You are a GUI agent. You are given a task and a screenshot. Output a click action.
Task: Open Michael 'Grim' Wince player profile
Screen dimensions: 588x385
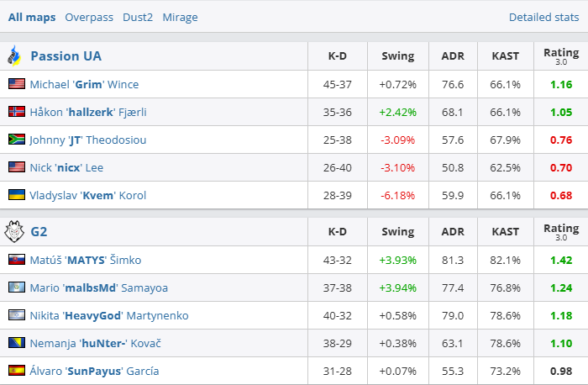pyautogui.click(x=84, y=84)
